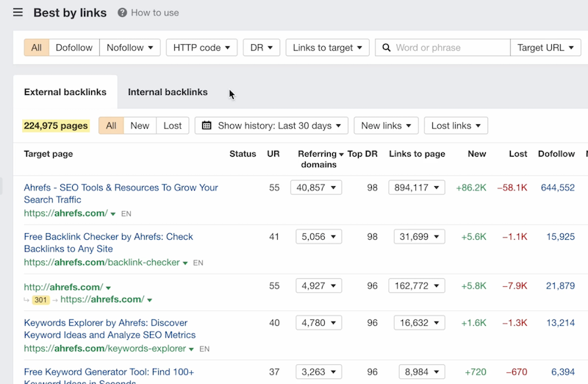Open the How to use link
The height and width of the screenshot is (384, 588).
coord(154,13)
